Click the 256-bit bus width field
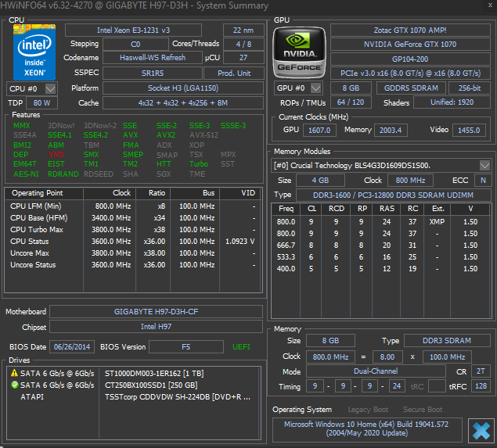This screenshot has width=497, height=448. coord(470,88)
